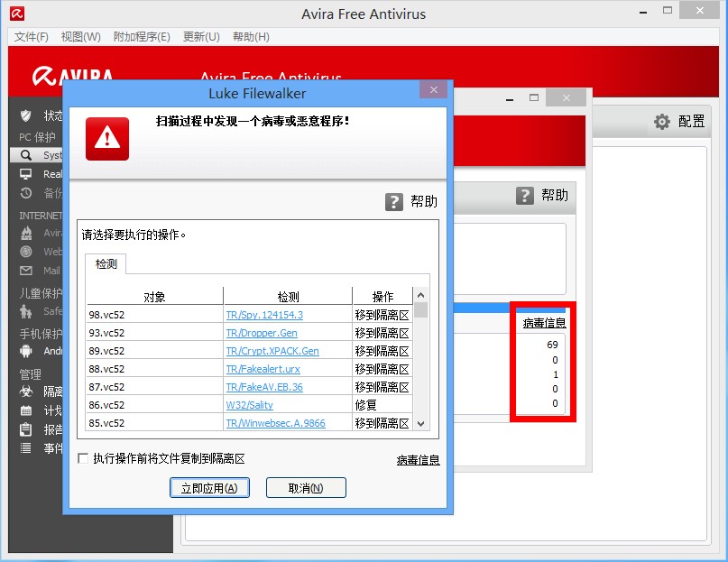Click the configuration gear icon
This screenshot has width=728, height=562.
[x=662, y=122]
